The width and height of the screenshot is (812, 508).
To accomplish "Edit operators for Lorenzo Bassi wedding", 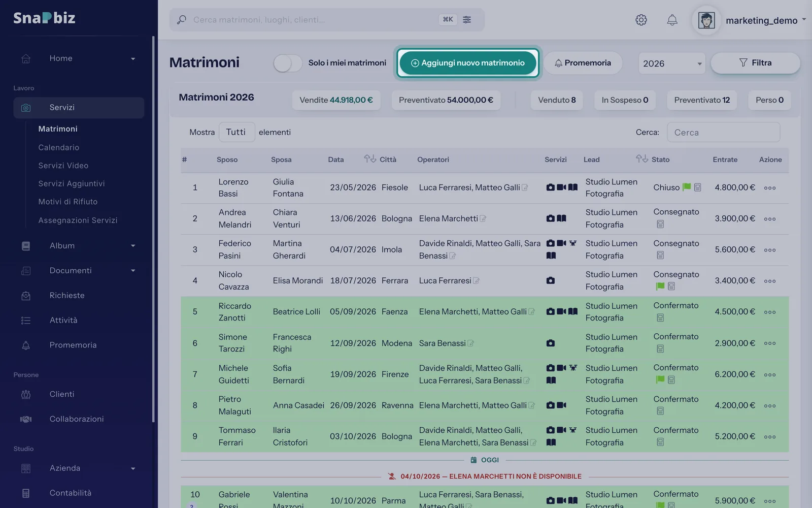I will pos(525,187).
